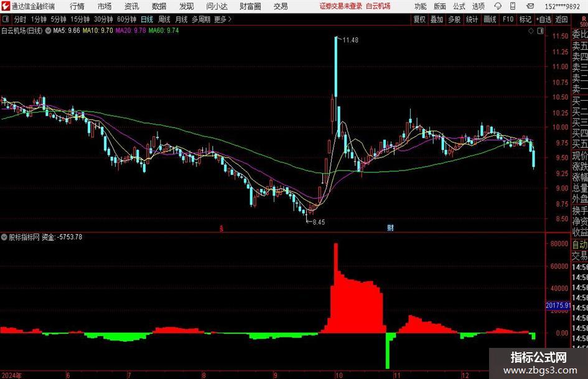This screenshot has height=379, width=588.
Task: Click the indicator settings icon beside 白云机场(日线)
Action: [x=48, y=30]
